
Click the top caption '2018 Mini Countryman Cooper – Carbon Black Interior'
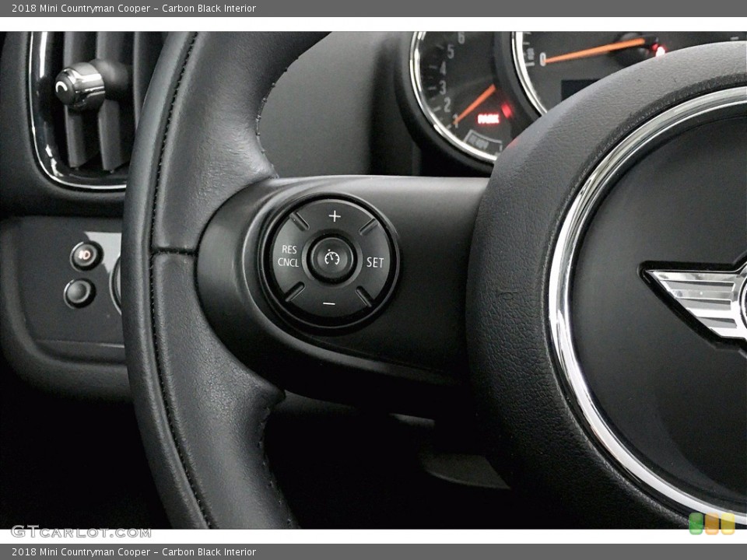(133, 8)
